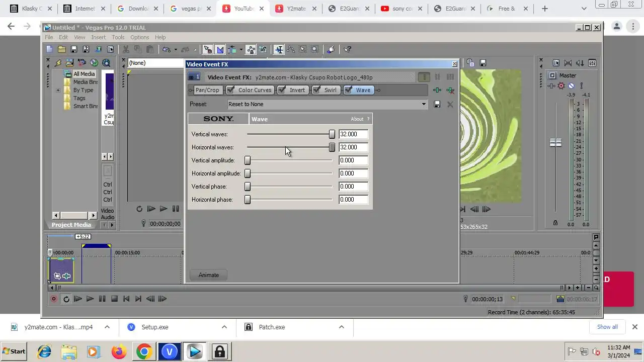Open the Options menu
The height and width of the screenshot is (362, 644).
[139, 37]
